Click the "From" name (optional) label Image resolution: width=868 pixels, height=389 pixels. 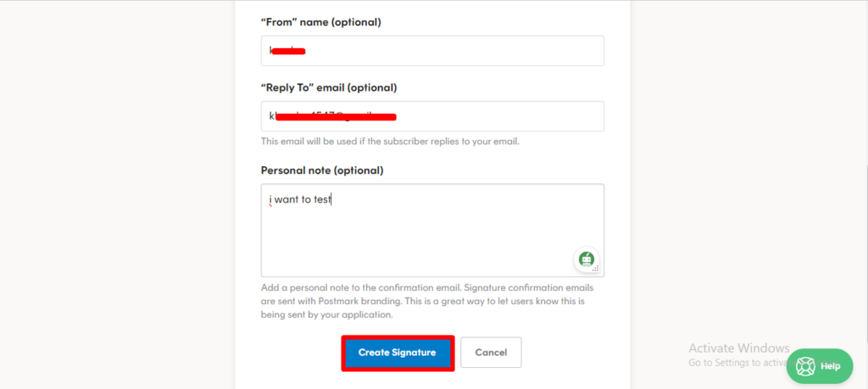pyautogui.click(x=320, y=22)
